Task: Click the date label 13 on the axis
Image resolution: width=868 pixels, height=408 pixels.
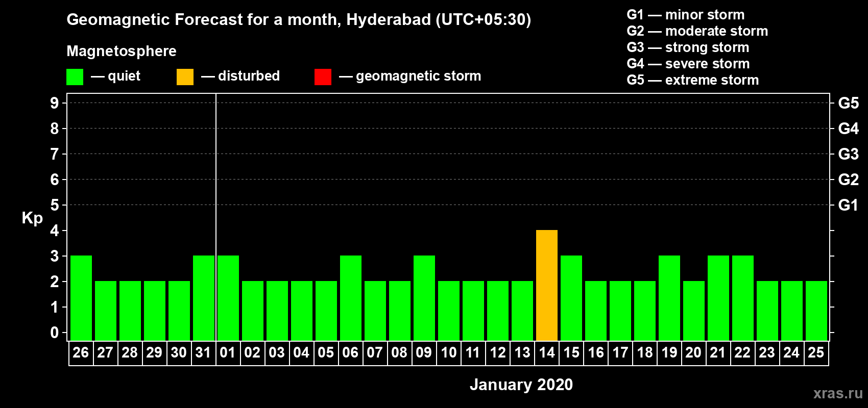Action: coord(522,353)
